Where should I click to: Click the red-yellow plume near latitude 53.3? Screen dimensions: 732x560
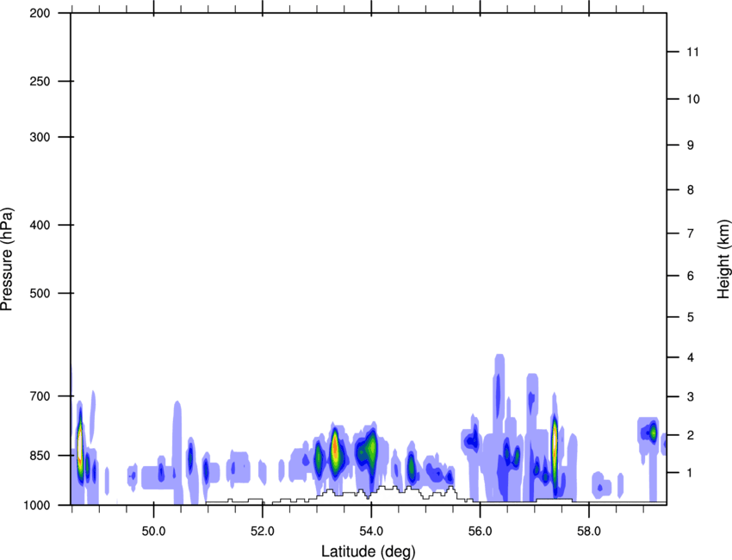(335, 451)
